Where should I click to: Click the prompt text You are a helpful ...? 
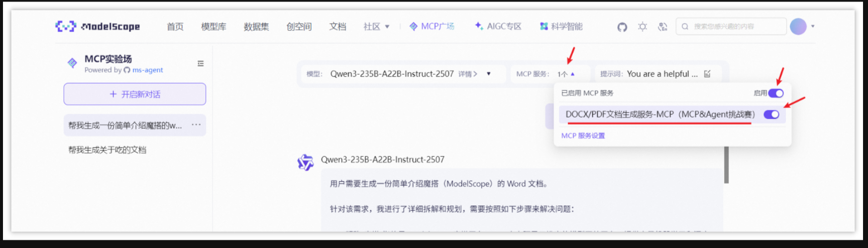pyautogui.click(x=662, y=74)
